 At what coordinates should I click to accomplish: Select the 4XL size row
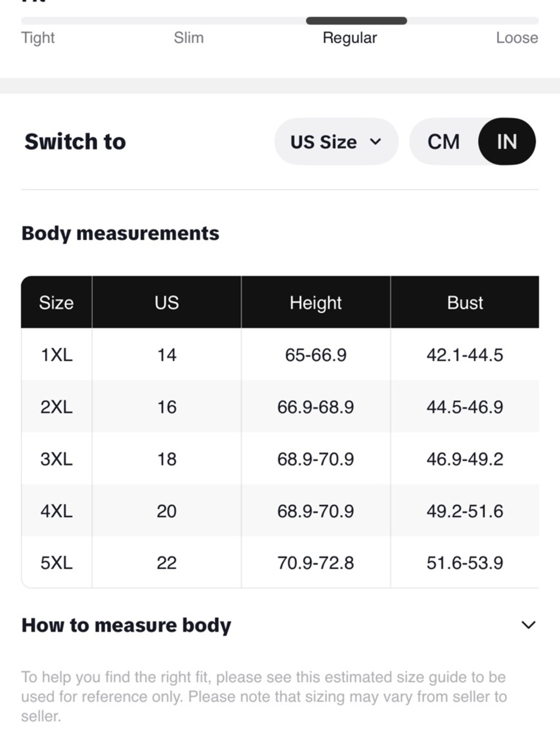(x=280, y=511)
